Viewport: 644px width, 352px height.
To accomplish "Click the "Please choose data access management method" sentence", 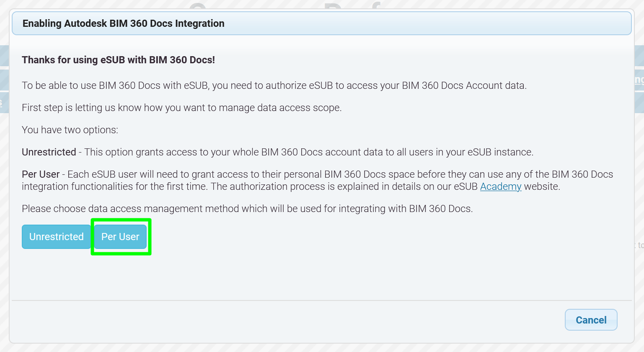I will (247, 209).
